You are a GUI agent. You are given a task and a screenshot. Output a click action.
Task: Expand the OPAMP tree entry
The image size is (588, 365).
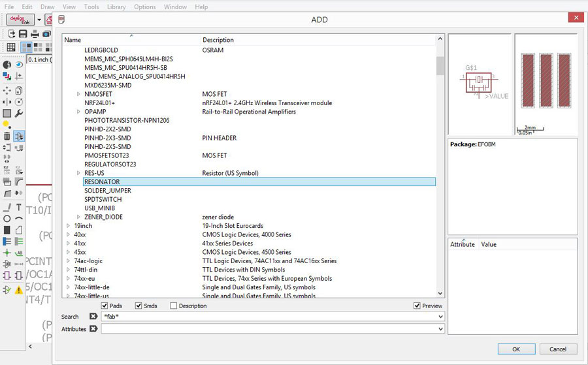[x=78, y=112]
